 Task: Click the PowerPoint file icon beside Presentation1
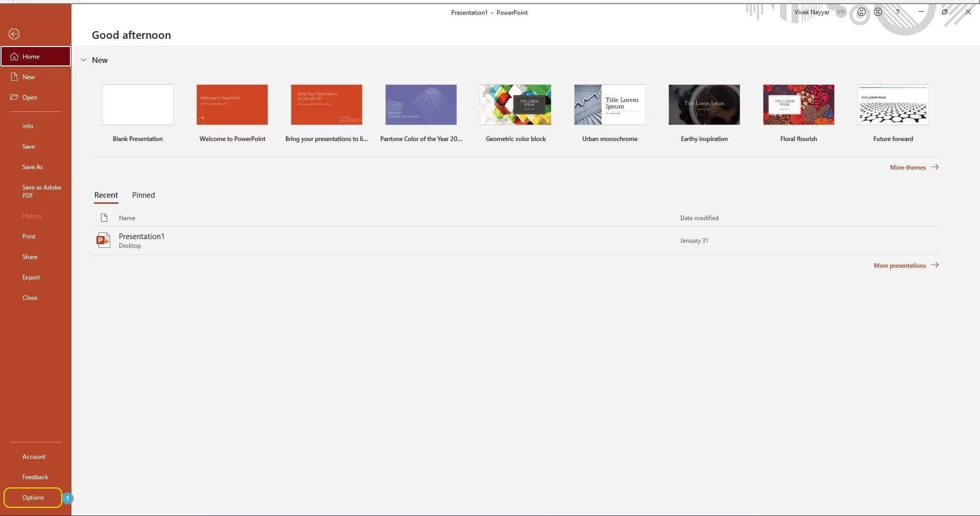(x=103, y=240)
